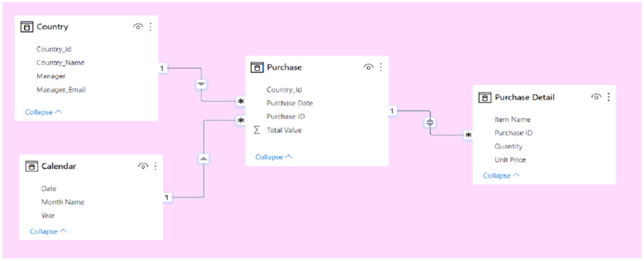Image resolution: width=644 pixels, height=261 pixels.
Task: Click the Country-to-Purchase relationship filter arrow
Action: click(201, 84)
